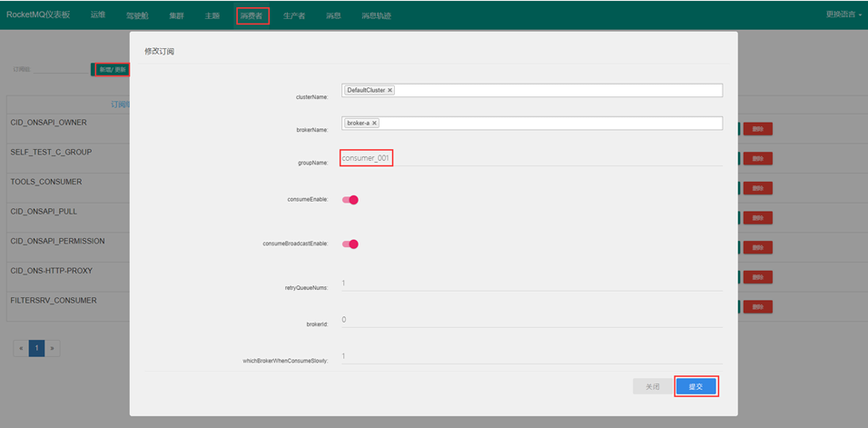
Task: Click the CID_ONSAPI_OWNER table cell
Action: 68,128
